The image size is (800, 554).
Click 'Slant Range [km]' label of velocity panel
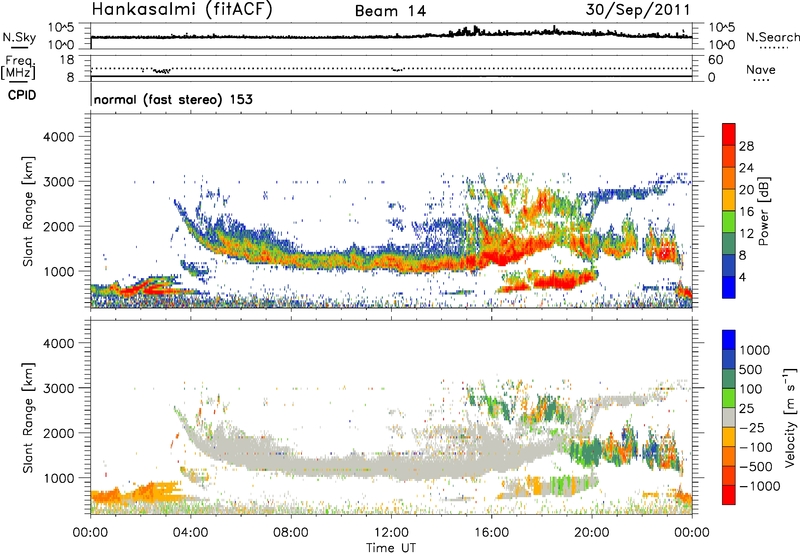click(x=28, y=418)
